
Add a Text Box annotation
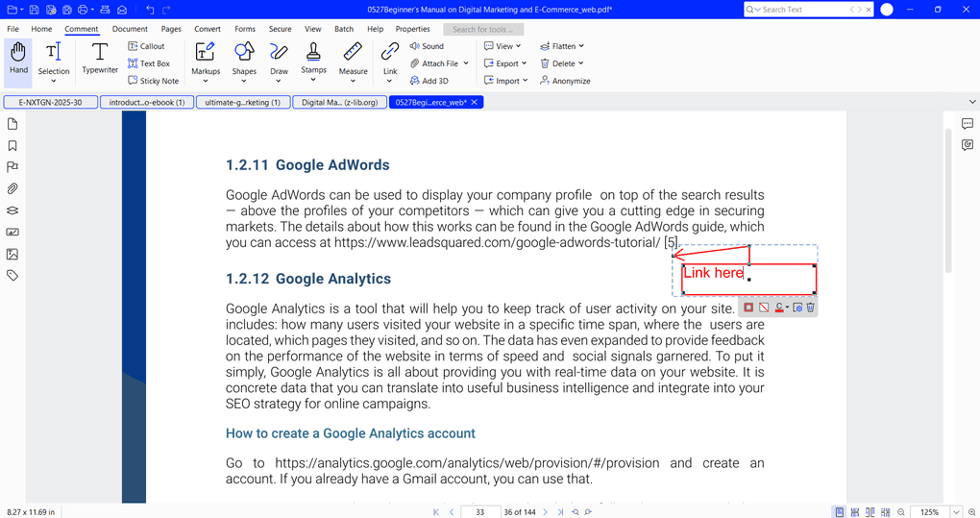(x=149, y=63)
